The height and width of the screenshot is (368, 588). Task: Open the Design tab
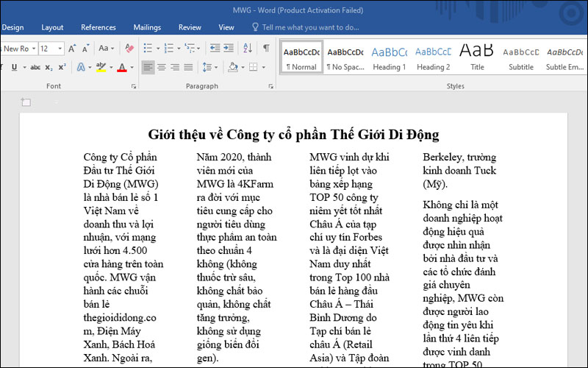[12, 27]
